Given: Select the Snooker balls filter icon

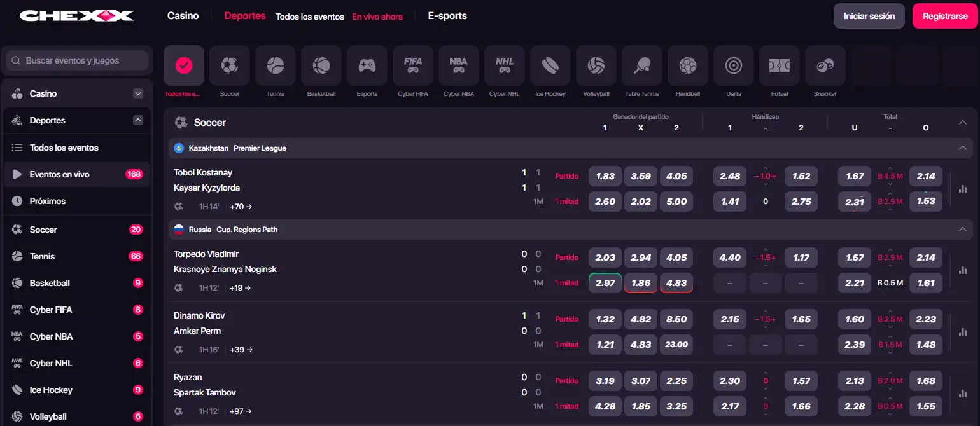Looking at the screenshot, I should (x=825, y=65).
